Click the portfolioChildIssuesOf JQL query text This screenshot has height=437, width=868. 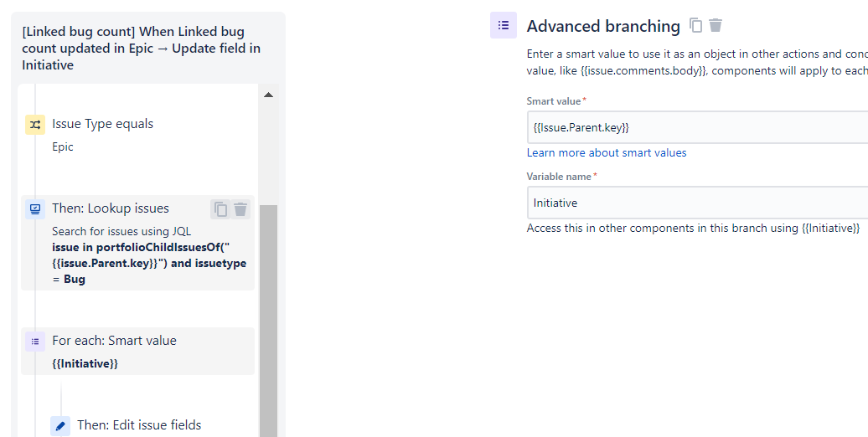tap(149, 263)
